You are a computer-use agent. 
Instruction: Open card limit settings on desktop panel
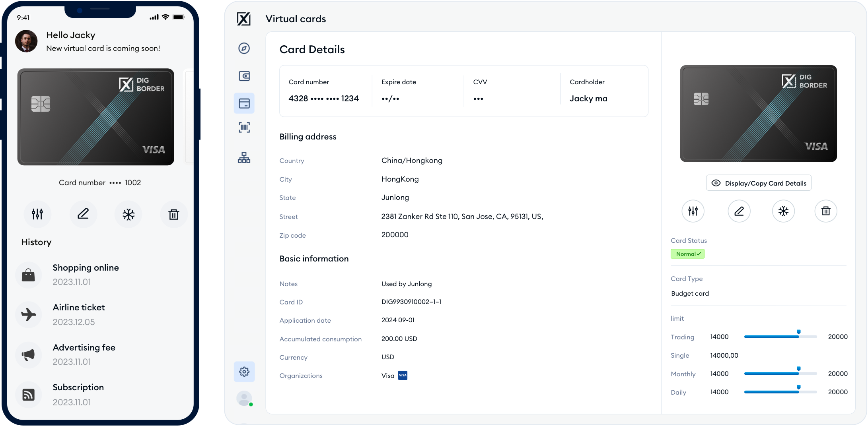(693, 211)
